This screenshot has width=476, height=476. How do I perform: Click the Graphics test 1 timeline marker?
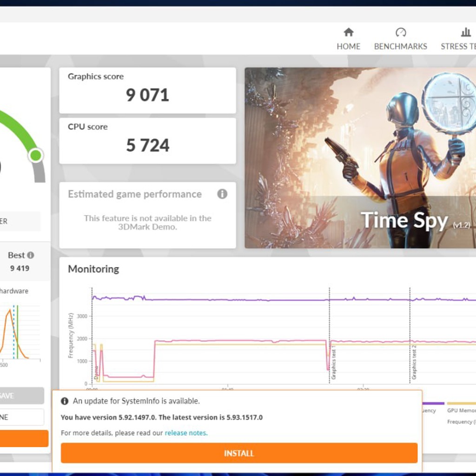(x=334, y=363)
